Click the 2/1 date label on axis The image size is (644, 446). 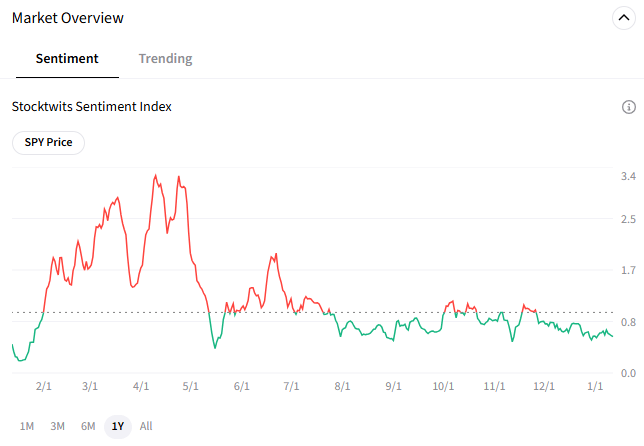tap(44, 386)
